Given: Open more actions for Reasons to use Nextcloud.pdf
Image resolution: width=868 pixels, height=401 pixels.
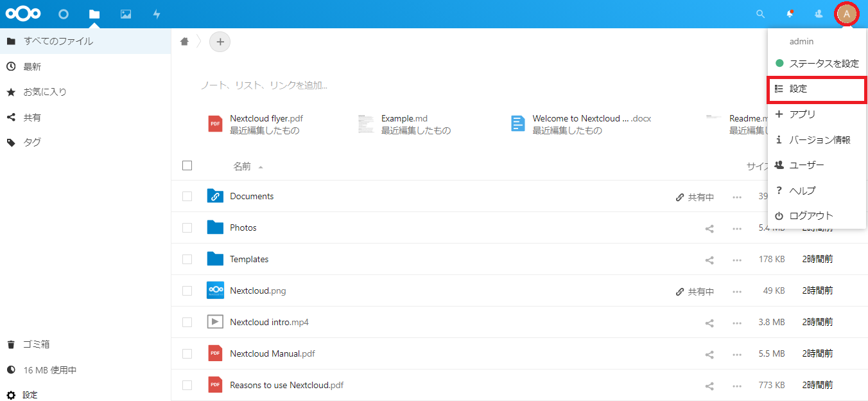Looking at the screenshot, I should (x=737, y=386).
